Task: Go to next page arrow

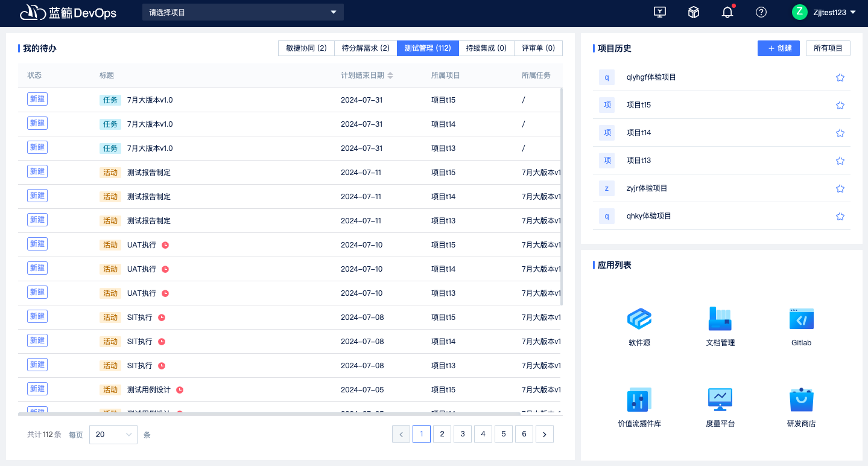Action: 545,434
